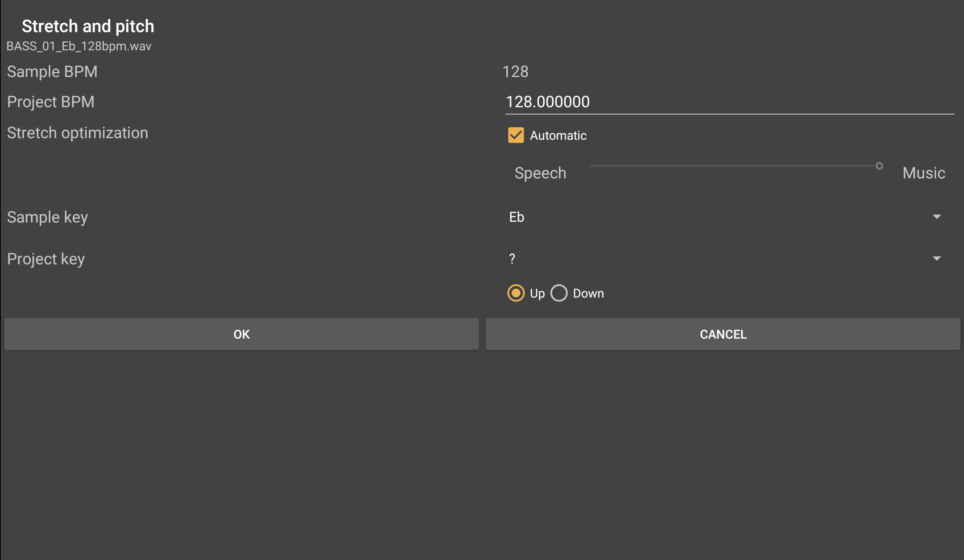Viewport: 964px width, 560px height.
Task: Click the Speech/Music slider handle
Action: pyautogui.click(x=879, y=166)
